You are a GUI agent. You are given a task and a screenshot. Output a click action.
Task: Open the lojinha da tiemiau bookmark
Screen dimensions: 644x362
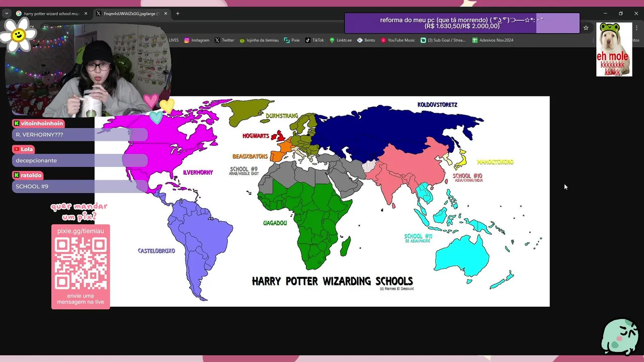coord(259,40)
